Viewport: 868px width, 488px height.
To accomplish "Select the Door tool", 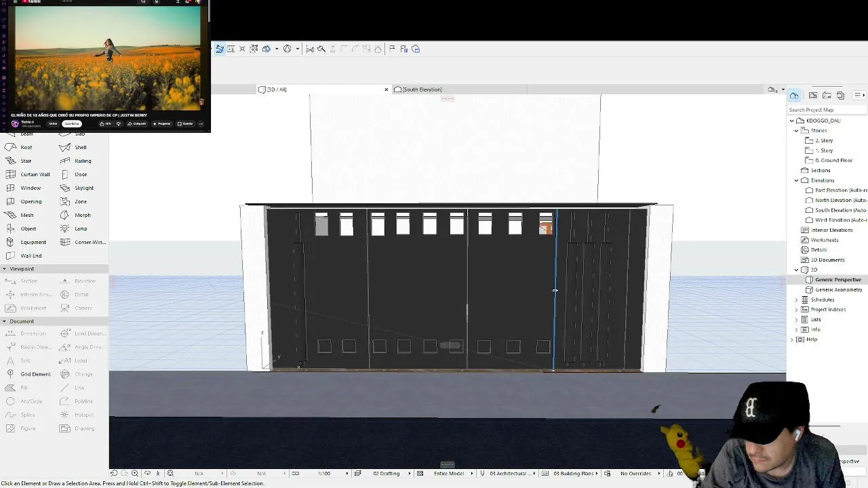I will pos(74,174).
